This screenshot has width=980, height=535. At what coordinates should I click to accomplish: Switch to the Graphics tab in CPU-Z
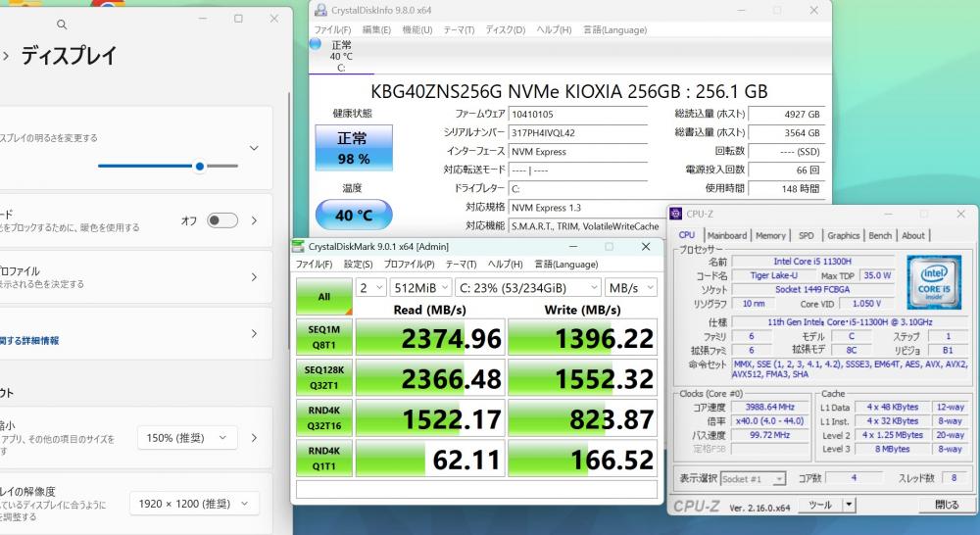click(x=844, y=235)
